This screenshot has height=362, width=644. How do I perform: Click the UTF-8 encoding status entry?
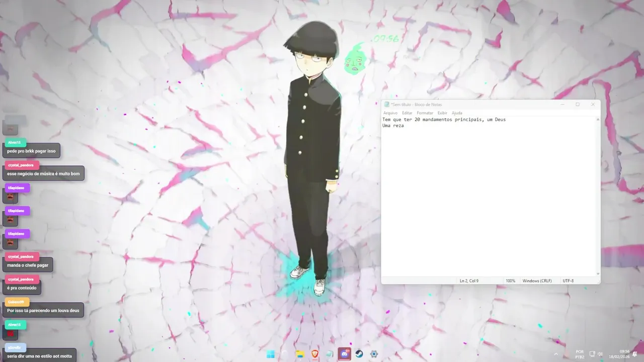[568, 281]
